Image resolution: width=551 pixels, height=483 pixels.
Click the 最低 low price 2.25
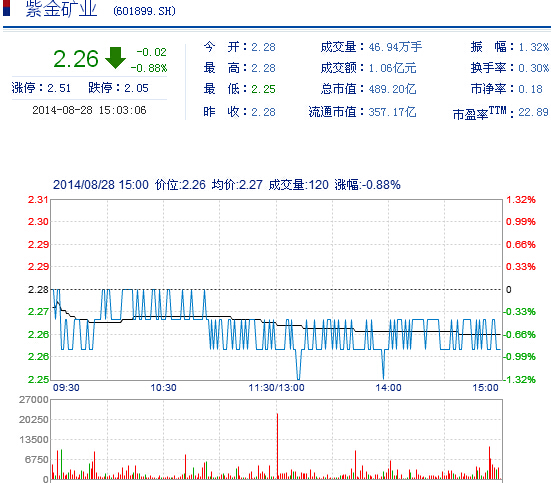coord(263,89)
